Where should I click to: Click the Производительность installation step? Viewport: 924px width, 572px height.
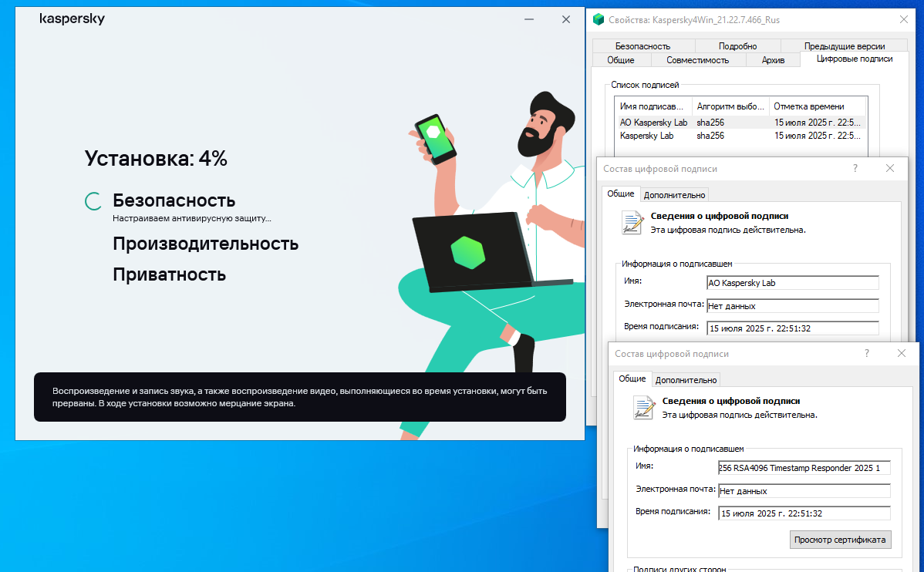206,244
